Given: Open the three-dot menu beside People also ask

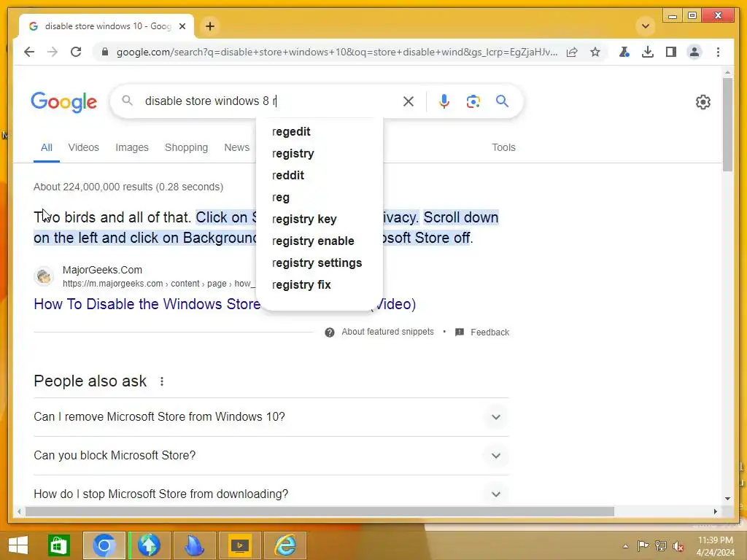Looking at the screenshot, I should click(162, 381).
